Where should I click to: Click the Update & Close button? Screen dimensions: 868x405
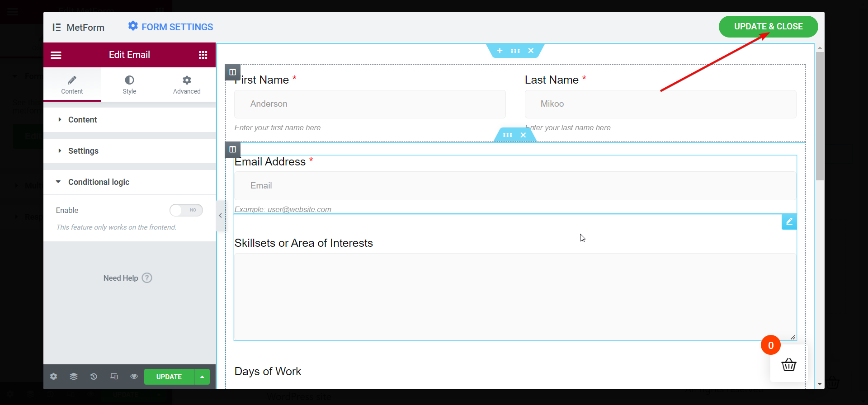[x=769, y=27]
